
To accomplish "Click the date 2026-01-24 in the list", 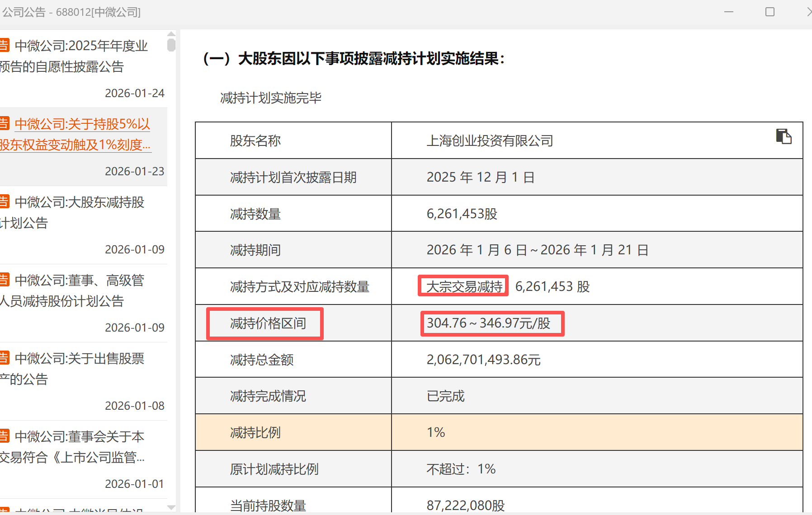I will [x=135, y=93].
